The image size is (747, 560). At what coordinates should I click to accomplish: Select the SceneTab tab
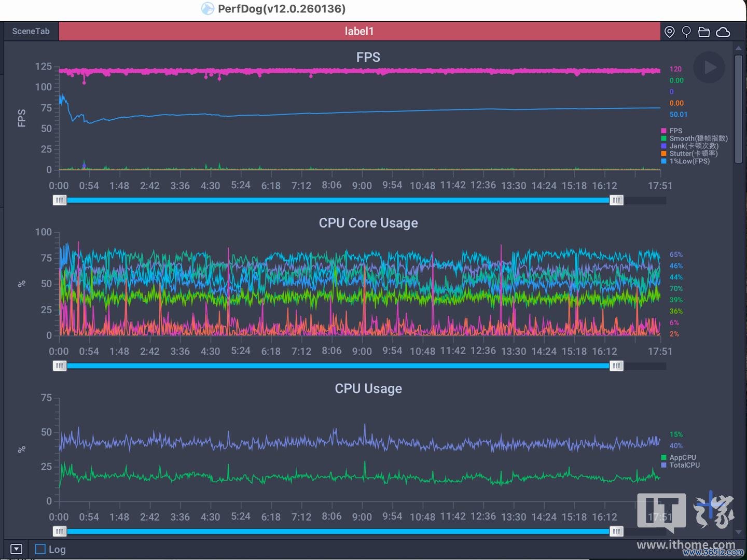tap(31, 31)
